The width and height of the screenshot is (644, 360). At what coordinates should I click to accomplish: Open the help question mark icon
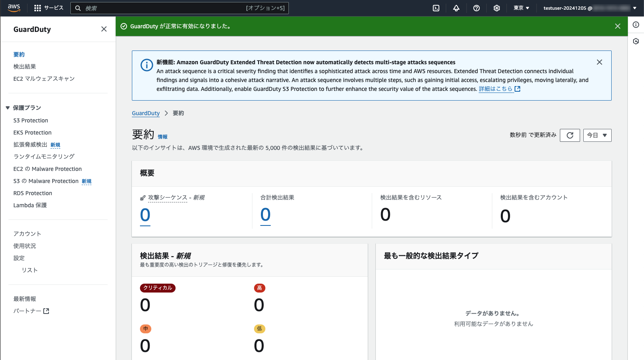[x=477, y=8]
